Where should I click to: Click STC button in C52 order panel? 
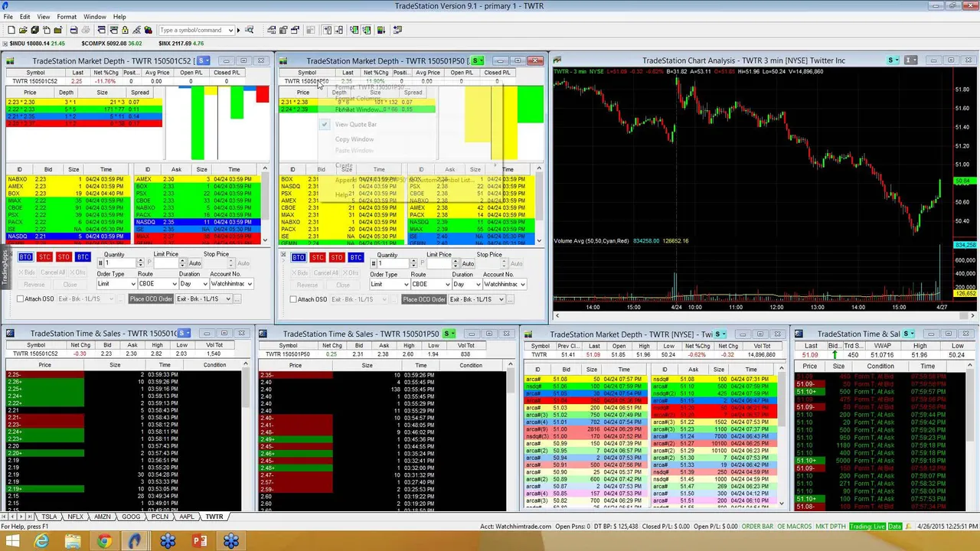(44, 257)
